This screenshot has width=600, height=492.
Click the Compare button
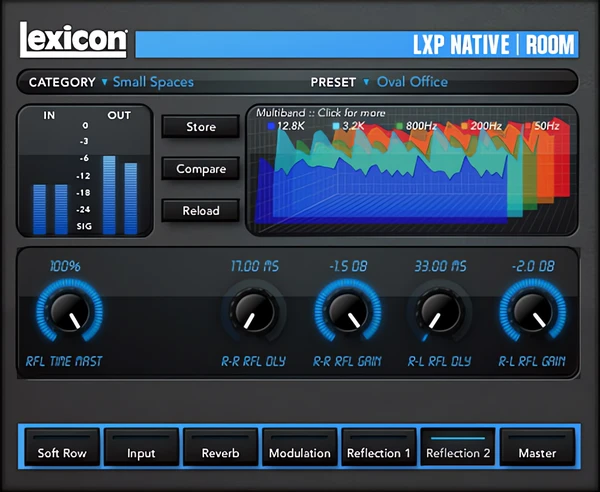(x=201, y=169)
